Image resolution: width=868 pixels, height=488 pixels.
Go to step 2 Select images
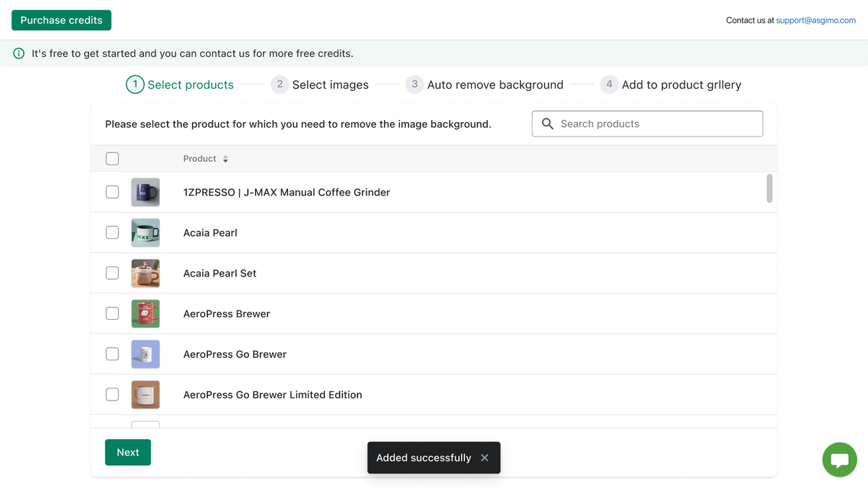pyautogui.click(x=319, y=85)
